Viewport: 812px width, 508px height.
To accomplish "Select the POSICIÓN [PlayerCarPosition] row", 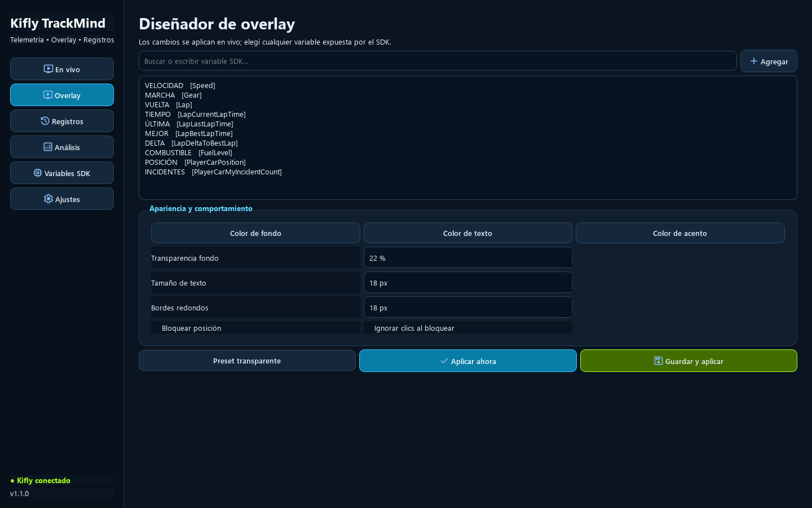I will (467, 163).
